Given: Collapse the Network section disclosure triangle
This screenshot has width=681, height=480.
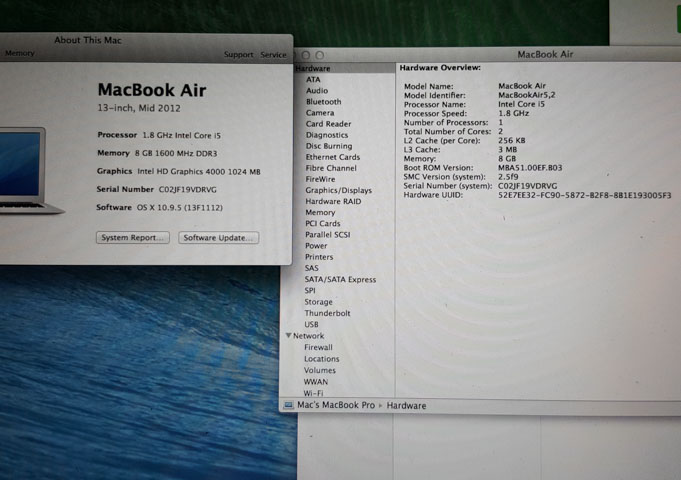Looking at the screenshot, I should (288, 336).
